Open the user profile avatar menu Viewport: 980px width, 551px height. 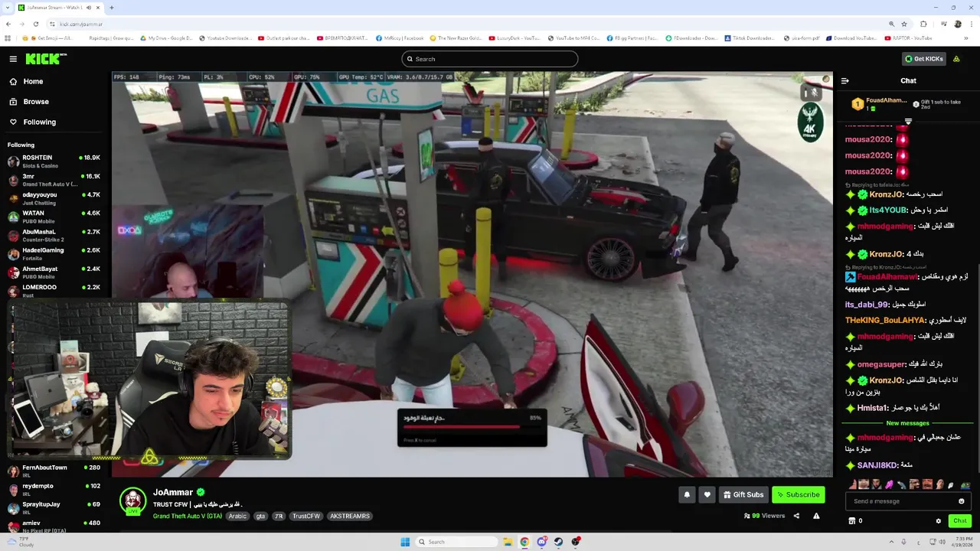[957, 59]
